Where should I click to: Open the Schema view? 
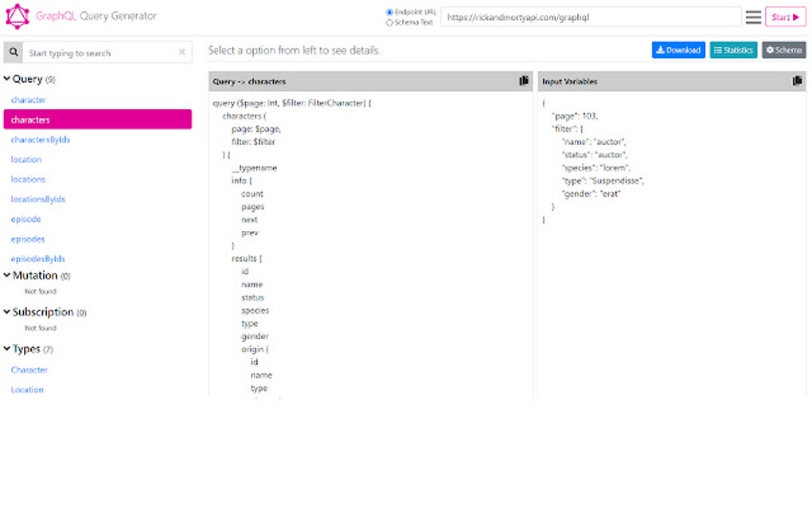pyautogui.click(x=783, y=49)
